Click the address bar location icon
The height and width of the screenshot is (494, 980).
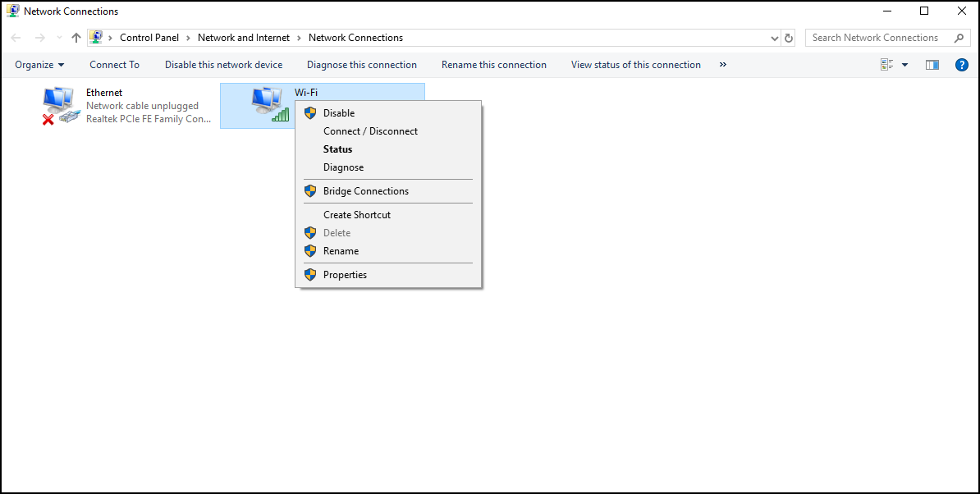[96, 38]
